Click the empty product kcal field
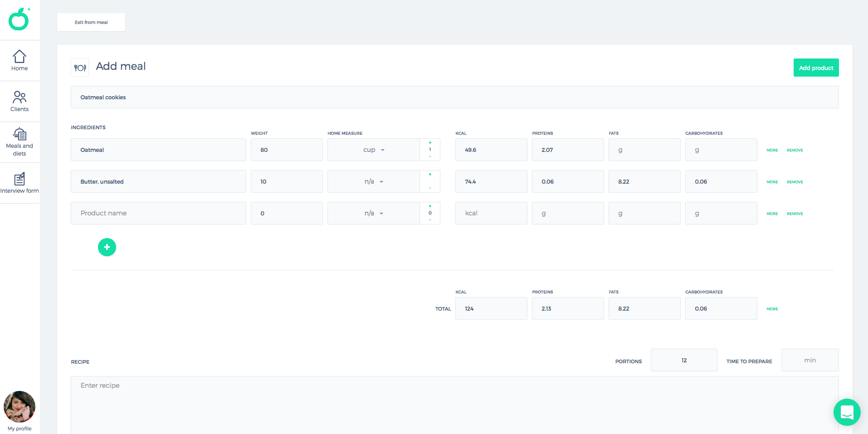This screenshot has height=434, width=868. (x=491, y=213)
